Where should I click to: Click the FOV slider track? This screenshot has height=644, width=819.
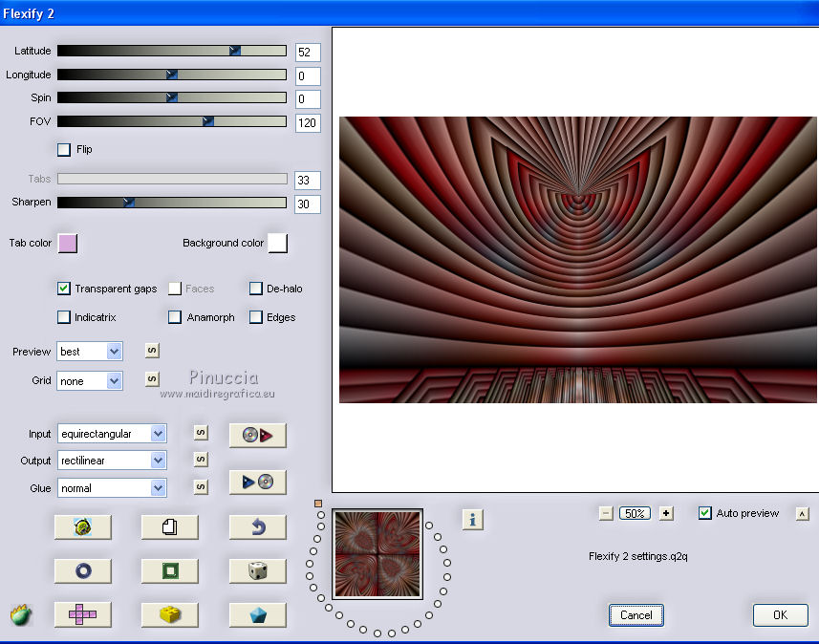pos(172,121)
